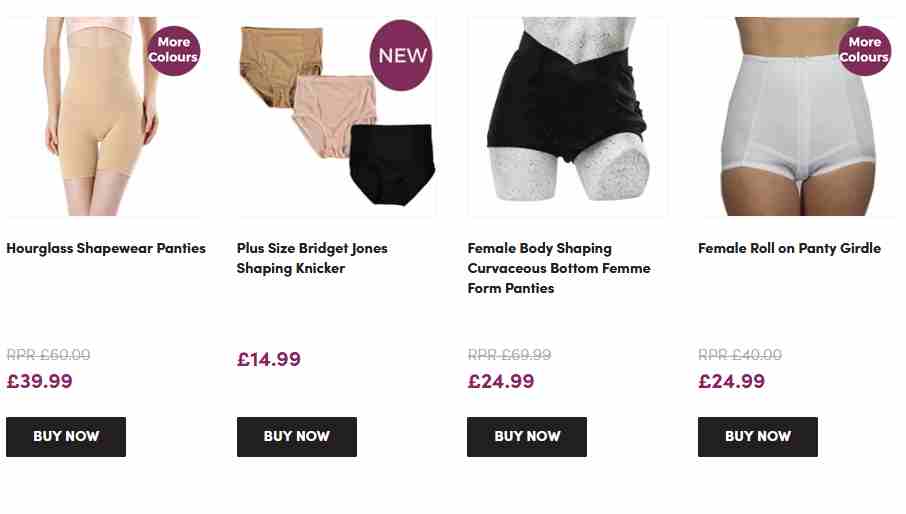Click the RPR £40.00 strikethrough price

pyautogui.click(x=740, y=355)
